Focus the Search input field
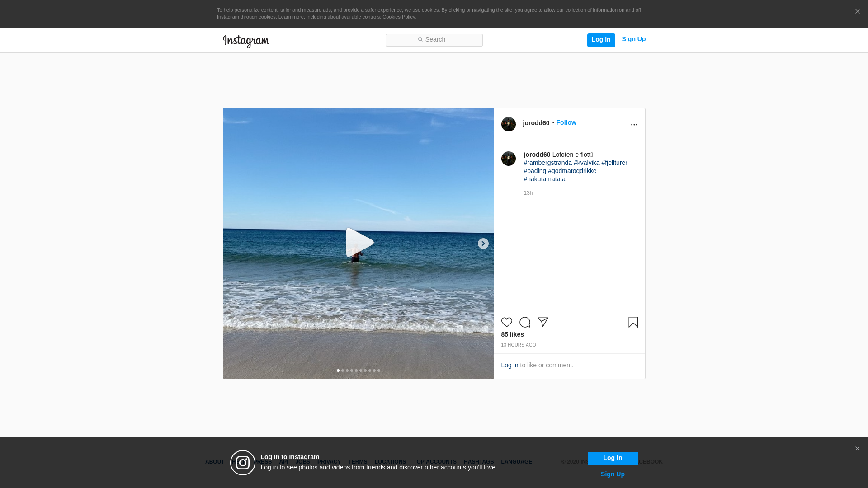Image resolution: width=868 pixels, height=488 pixels. [434, 40]
